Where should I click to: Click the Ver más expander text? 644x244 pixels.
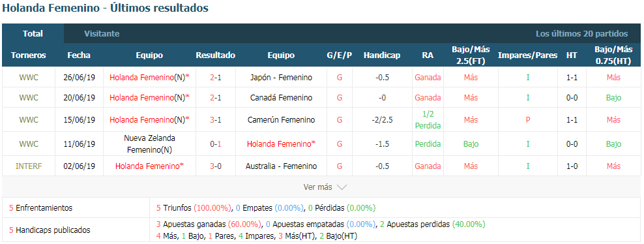(317, 187)
